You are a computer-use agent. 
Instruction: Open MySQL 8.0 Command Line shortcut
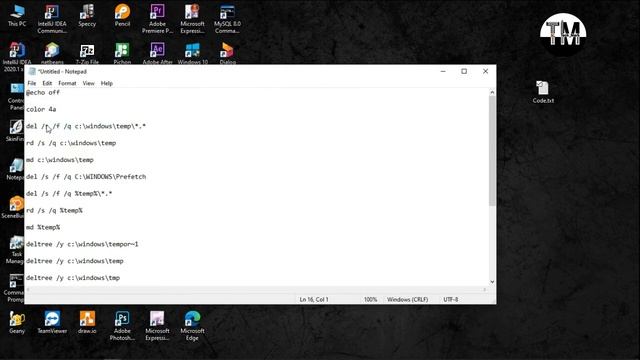click(x=227, y=19)
